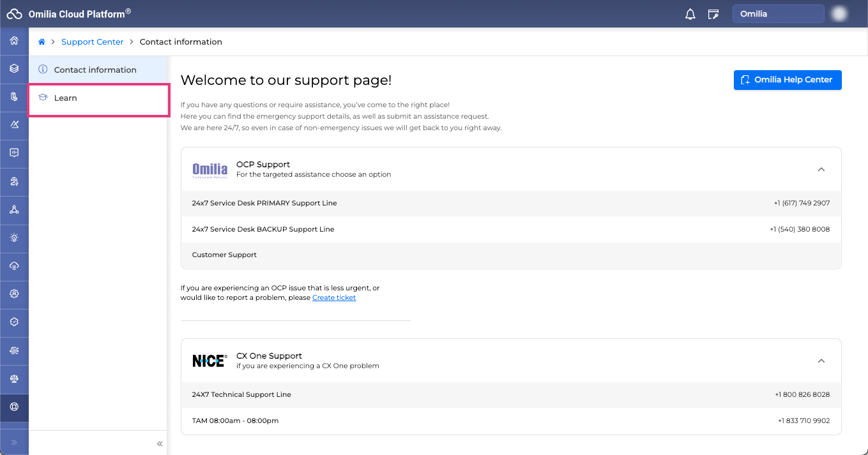Open the balance scales icon in sidebar
Screen dimensions: 868x455
[14, 378]
